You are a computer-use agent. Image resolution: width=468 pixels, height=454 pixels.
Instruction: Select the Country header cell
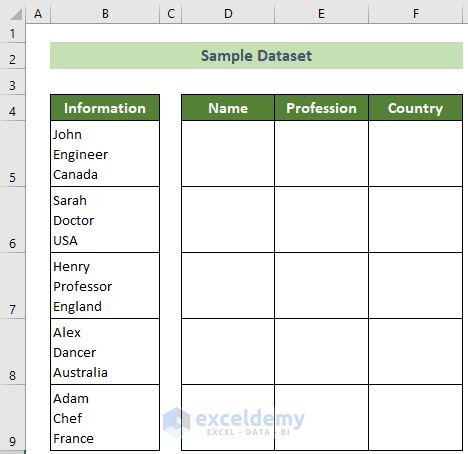click(x=415, y=108)
